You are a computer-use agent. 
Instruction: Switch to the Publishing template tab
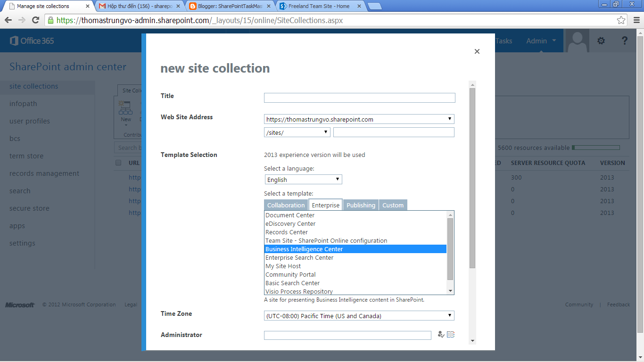(x=361, y=205)
